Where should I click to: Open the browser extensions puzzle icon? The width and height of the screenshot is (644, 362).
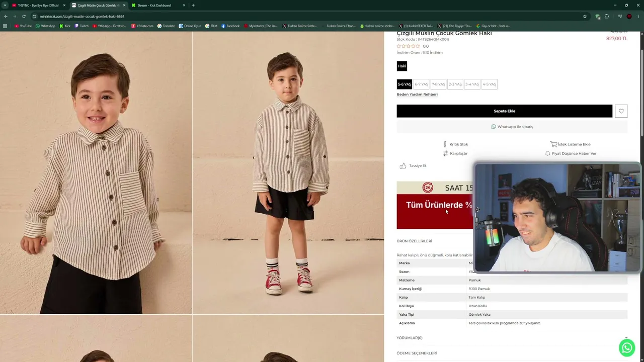pyautogui.click(x=607, y=16)
